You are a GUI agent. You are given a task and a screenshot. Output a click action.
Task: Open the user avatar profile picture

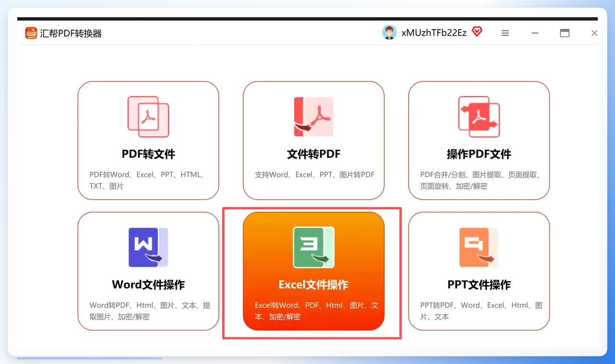(x=389, y=33)
